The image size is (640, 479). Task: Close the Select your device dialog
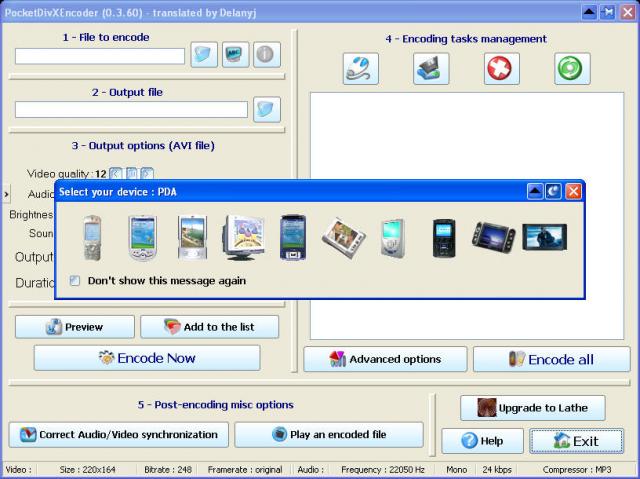(x=573, y=191)
